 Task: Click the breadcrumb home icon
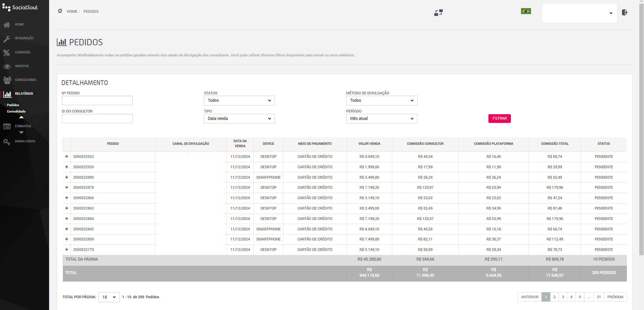[60, 11]
